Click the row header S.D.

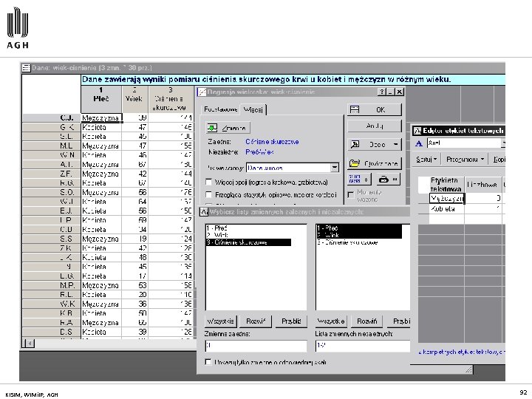(52, 192)
